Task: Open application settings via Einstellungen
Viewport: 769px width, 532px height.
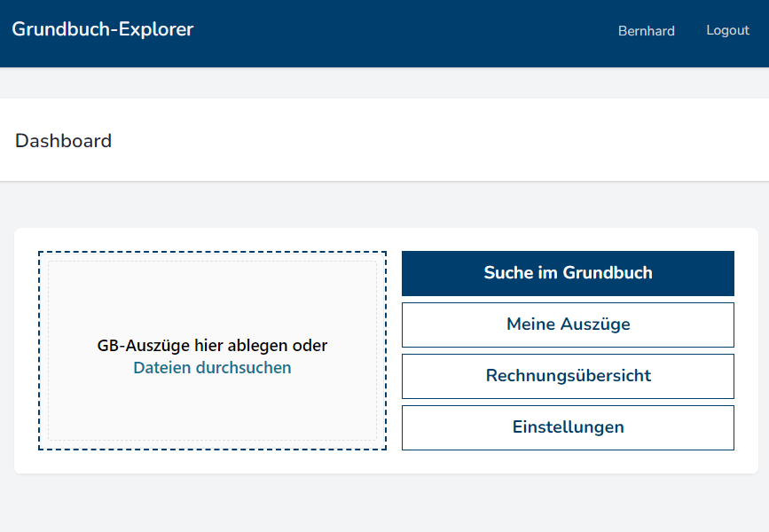Action: [568, 427]
